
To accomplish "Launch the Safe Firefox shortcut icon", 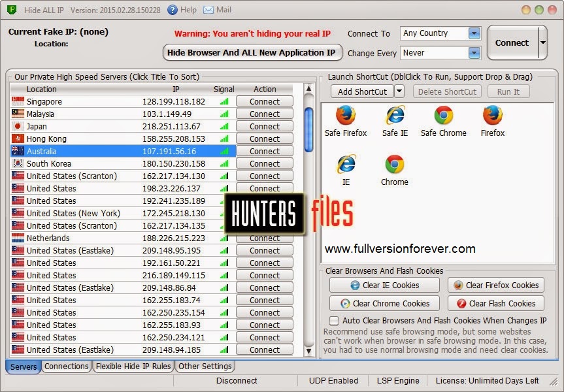I will click(x=346, y=115).
